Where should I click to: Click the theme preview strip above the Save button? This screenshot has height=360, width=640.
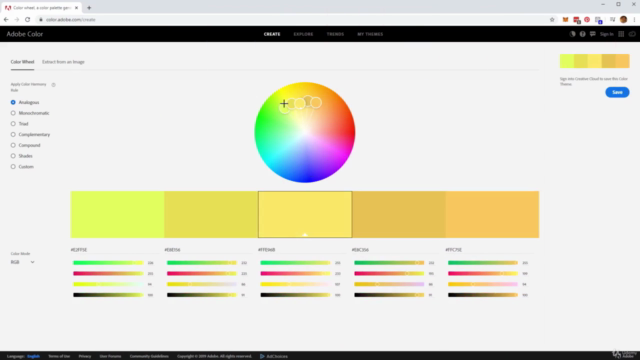click(594, 61)
